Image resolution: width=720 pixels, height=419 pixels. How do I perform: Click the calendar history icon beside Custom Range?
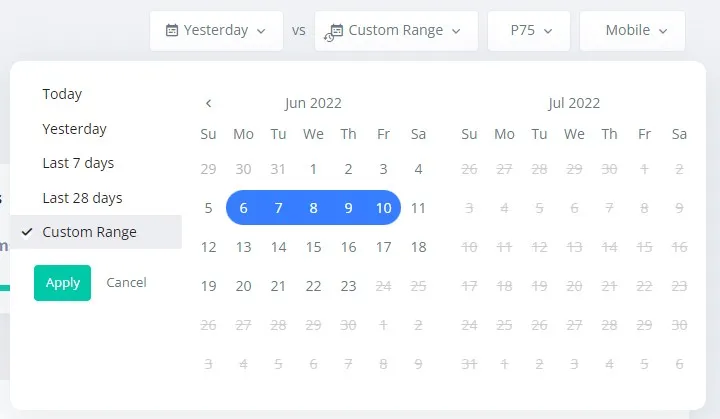334,33
